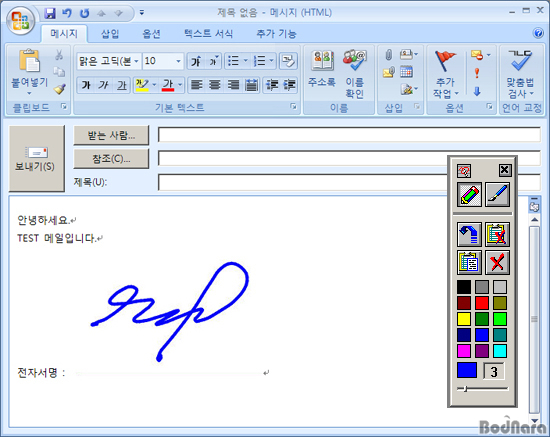Click the attach file paperclip icon

(388, 55)
